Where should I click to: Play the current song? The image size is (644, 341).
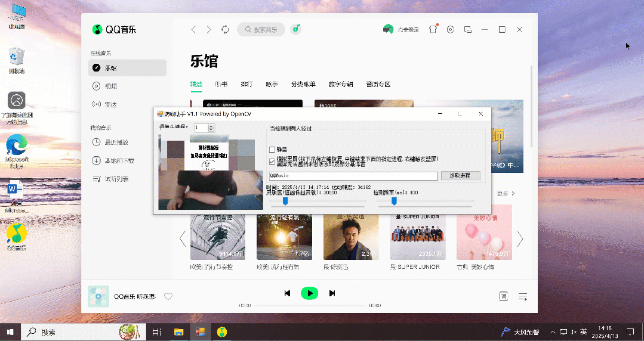click(x=310, y=293)
